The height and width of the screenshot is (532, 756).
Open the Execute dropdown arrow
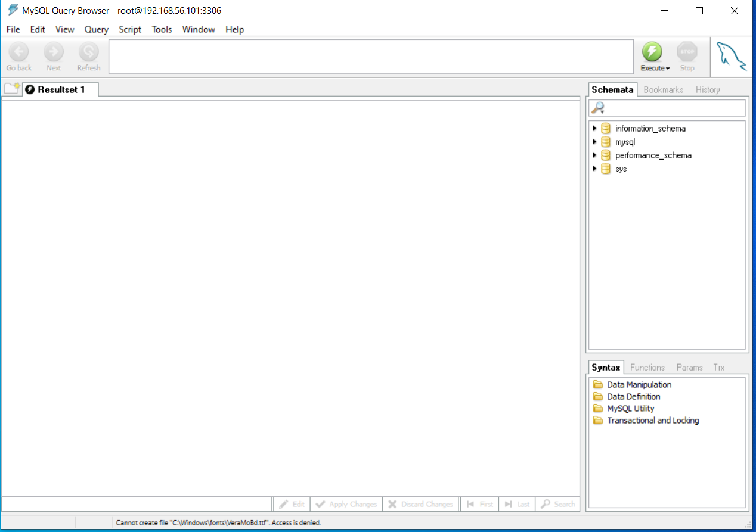(668, 69)
